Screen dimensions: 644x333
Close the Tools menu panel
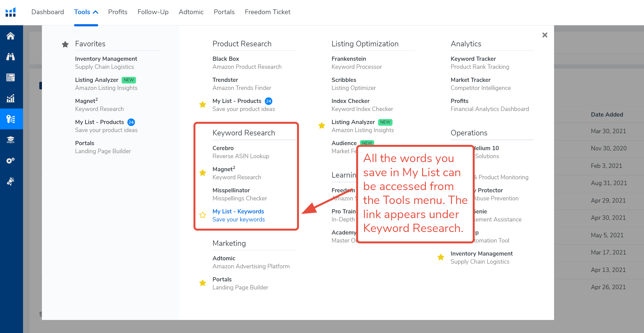[x=545, y=35]
